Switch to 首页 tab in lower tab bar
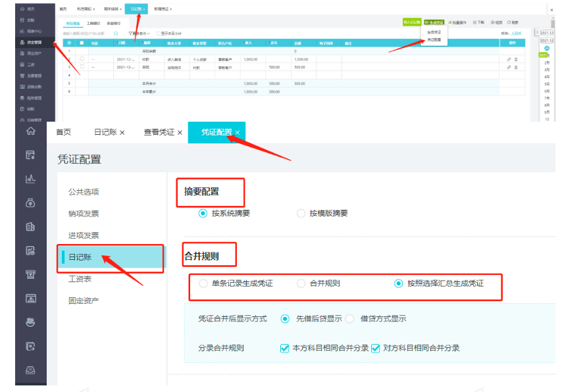 (63, 132)
